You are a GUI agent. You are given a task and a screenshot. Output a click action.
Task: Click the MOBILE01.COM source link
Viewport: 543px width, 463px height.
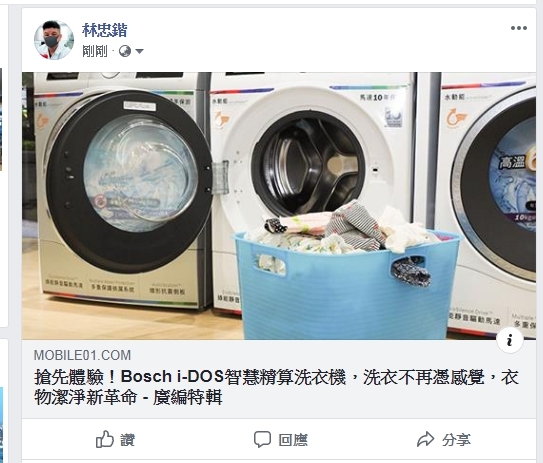coord(82,355)
